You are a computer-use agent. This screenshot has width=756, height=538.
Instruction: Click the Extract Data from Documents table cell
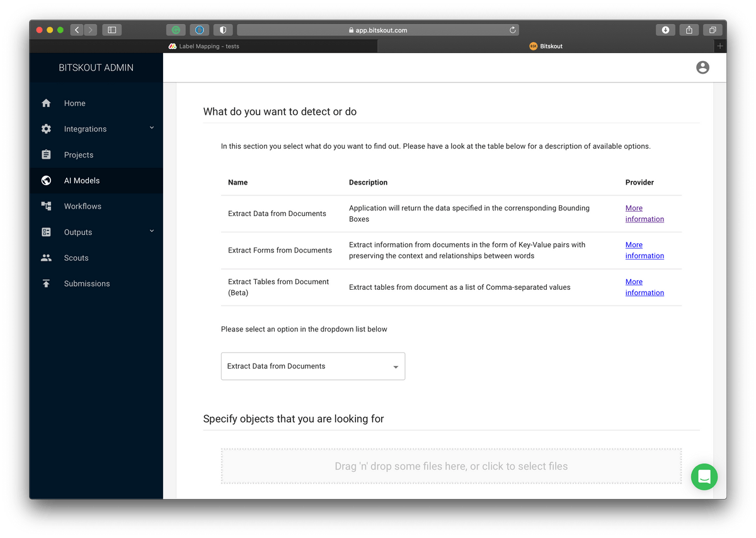[277, 214]
